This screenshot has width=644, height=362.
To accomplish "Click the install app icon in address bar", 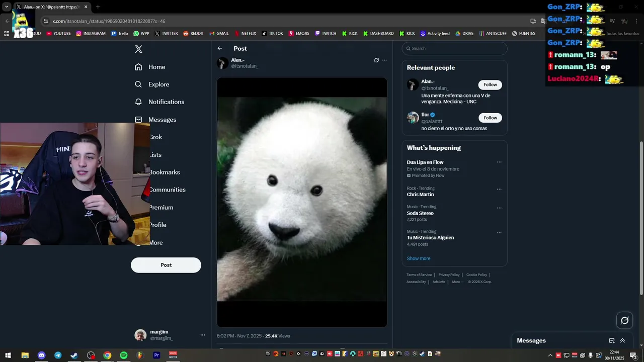I will point(533,21).
